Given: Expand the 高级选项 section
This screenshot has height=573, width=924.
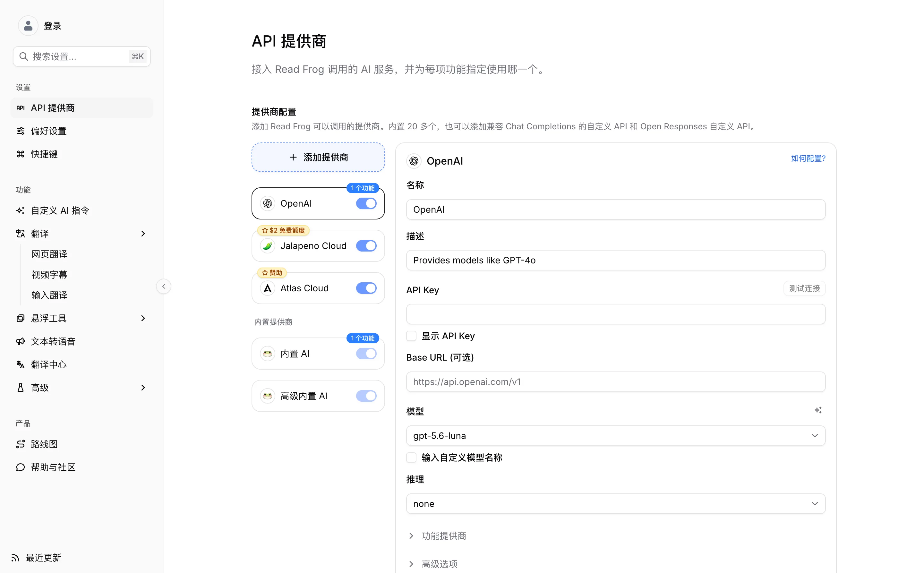Looking at the screenshot, I should [x=433, y=564].
